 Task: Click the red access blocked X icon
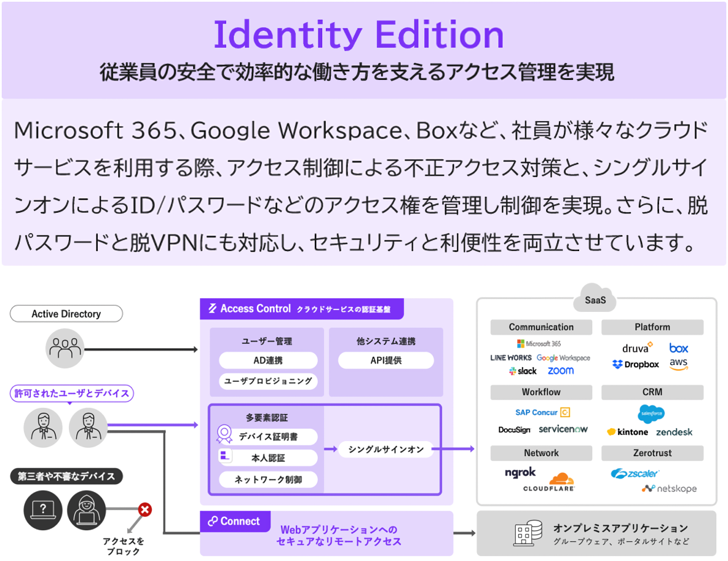coord(145,509)
